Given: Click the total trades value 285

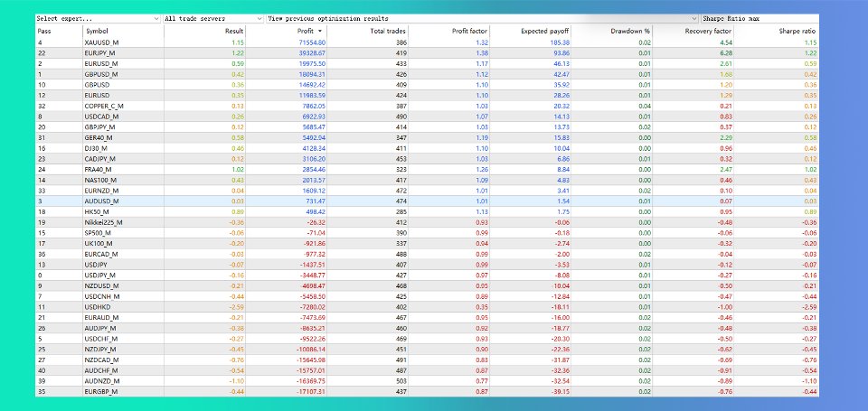Looking at the screenshot, I should (x=401, y=212).
